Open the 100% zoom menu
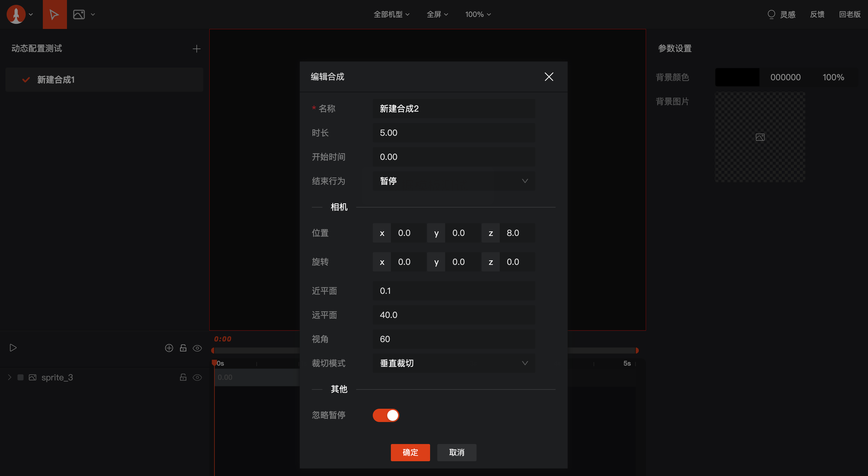Screen dimensions: 868x476 pos(477,14)
